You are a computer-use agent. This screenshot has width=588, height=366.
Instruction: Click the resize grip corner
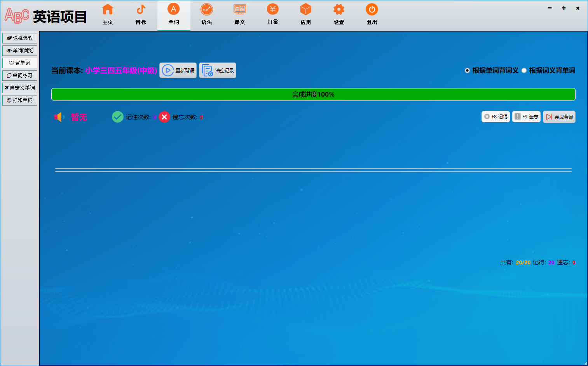coord(585,363)
